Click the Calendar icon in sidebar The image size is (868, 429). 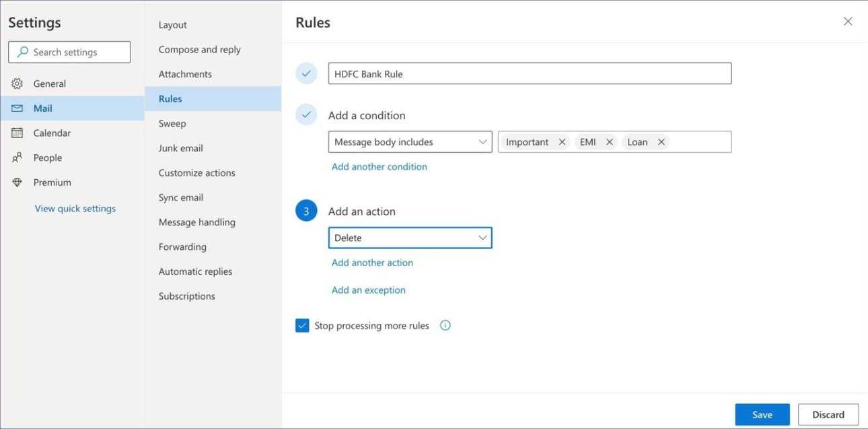17,133
